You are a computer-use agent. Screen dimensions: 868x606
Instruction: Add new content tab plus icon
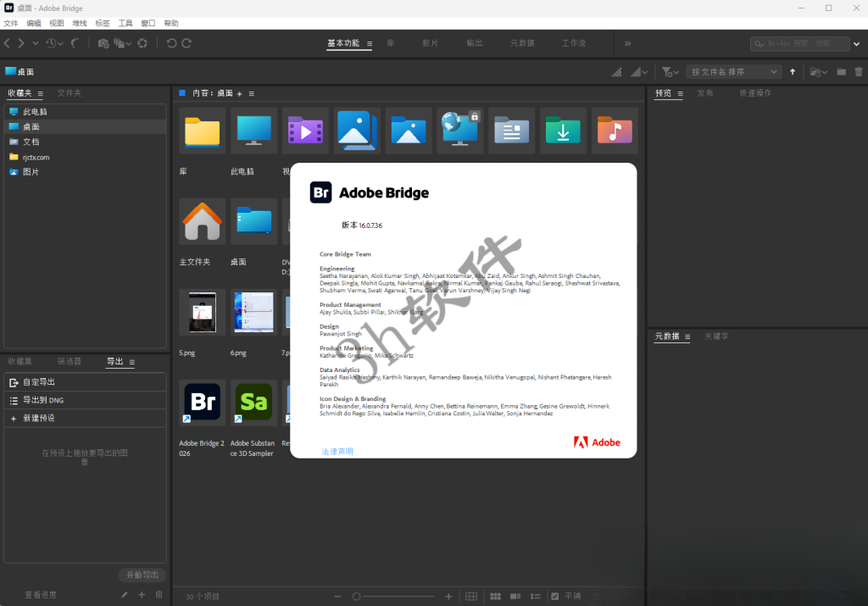(x=240, y=94)
